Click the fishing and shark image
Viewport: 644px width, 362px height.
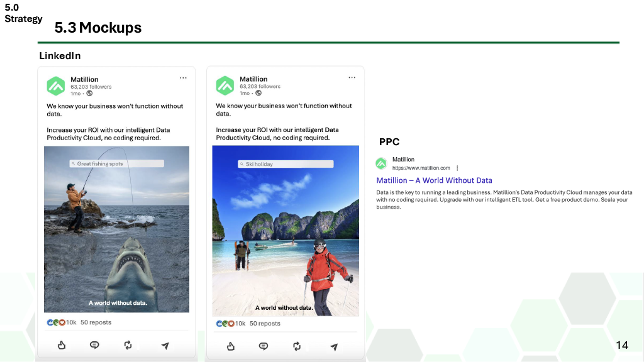pos(116,229)
